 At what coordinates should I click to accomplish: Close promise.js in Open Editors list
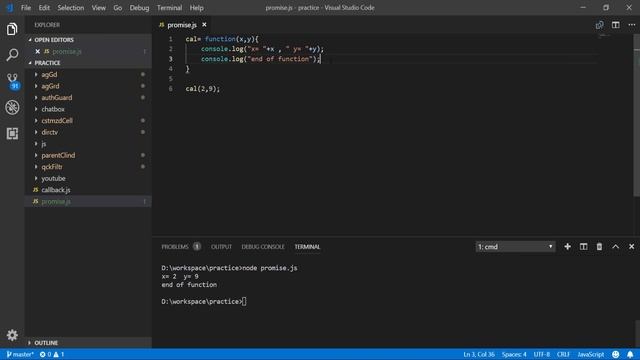click(x=38, y=51)
